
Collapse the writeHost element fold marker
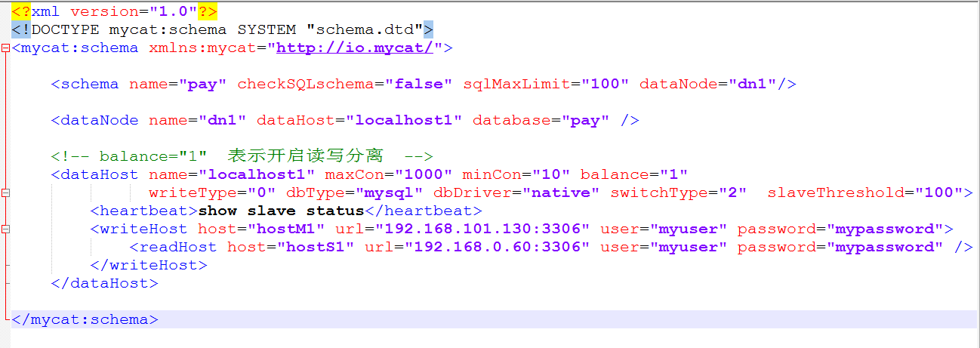click(5, 229)
